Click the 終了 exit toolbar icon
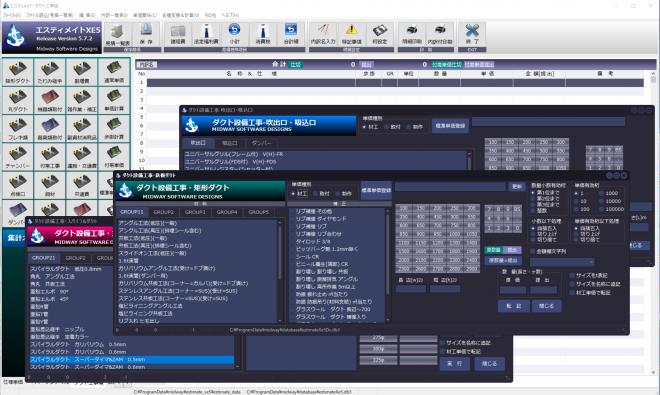 coord(472,34)
